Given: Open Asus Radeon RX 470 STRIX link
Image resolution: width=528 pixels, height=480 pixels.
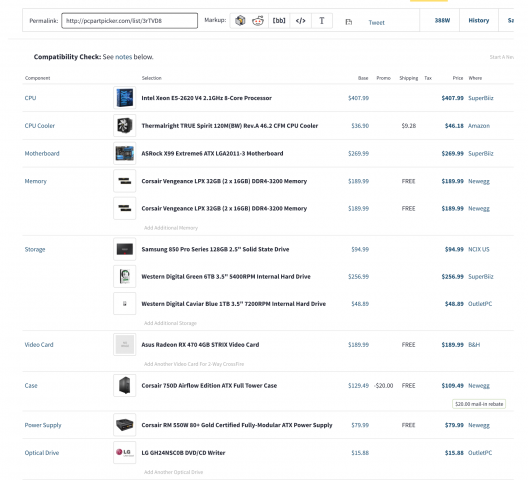Looking at the screenshot, I should point(200,345).
